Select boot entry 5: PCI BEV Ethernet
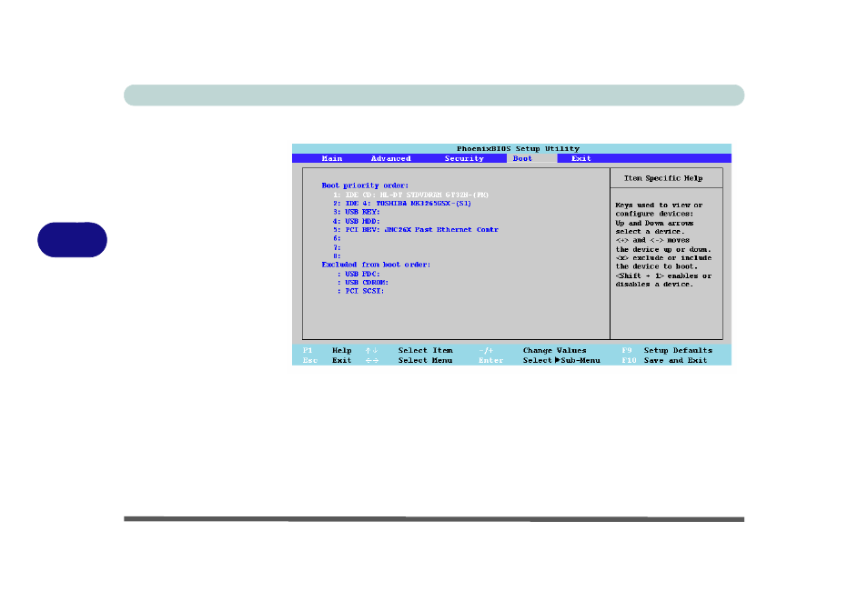This screenshot has width=868, height=611. tap(415, 229)
